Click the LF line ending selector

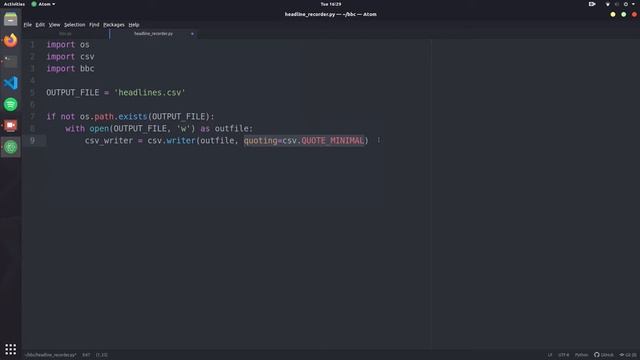coord(550,355)
